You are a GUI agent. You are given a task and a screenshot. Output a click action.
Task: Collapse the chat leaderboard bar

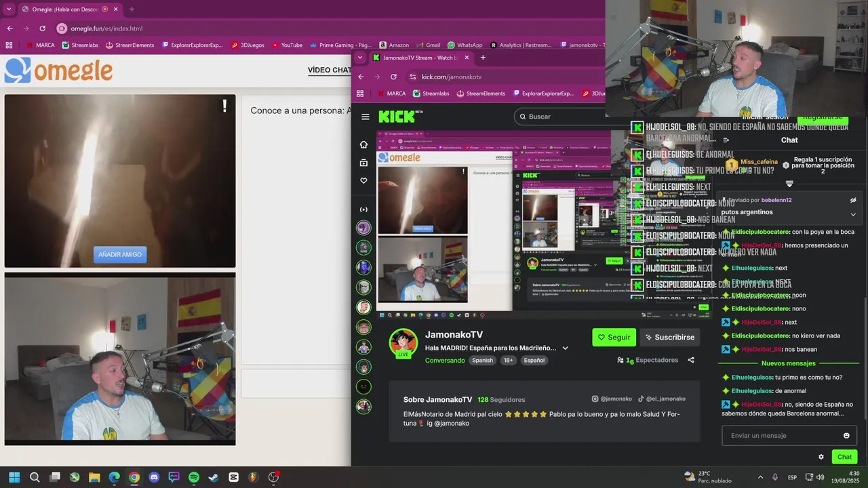click(789, 184)
